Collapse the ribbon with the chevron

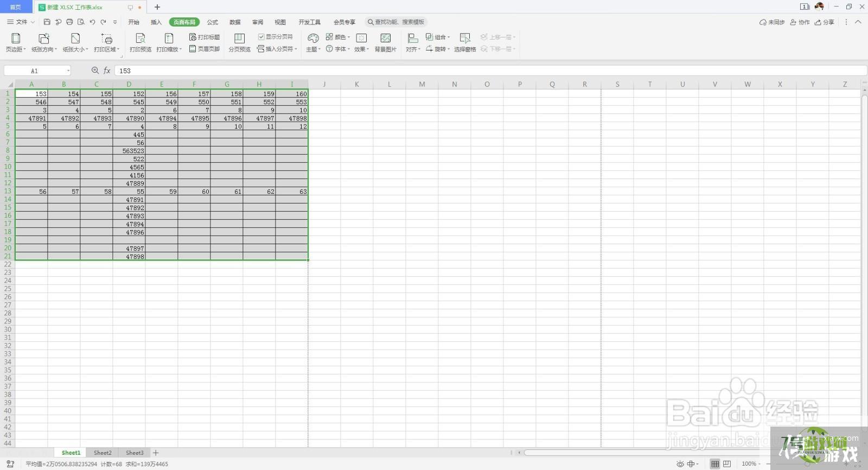858,22
